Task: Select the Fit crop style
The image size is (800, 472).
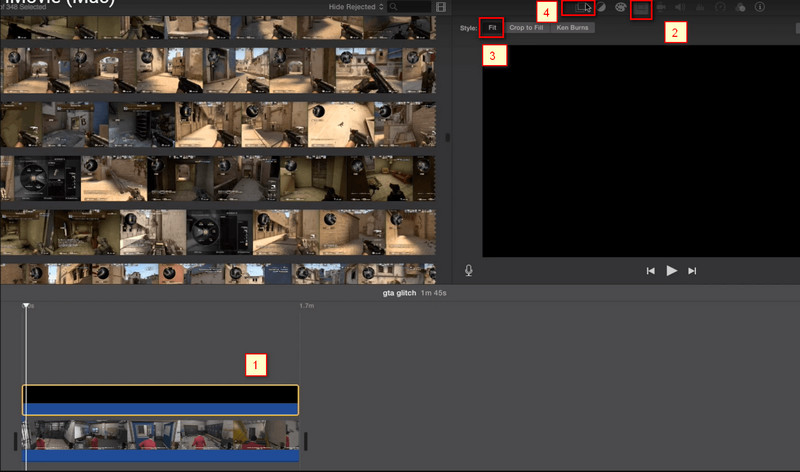Action: pyautogui.click(x=492, y=28)
